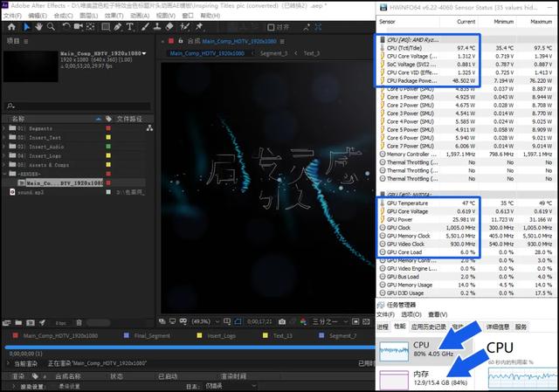The width and height of the screenshot is (559, 392).
Task: Click the current time 0;00;17;21 display
Action: pos(259,322)
